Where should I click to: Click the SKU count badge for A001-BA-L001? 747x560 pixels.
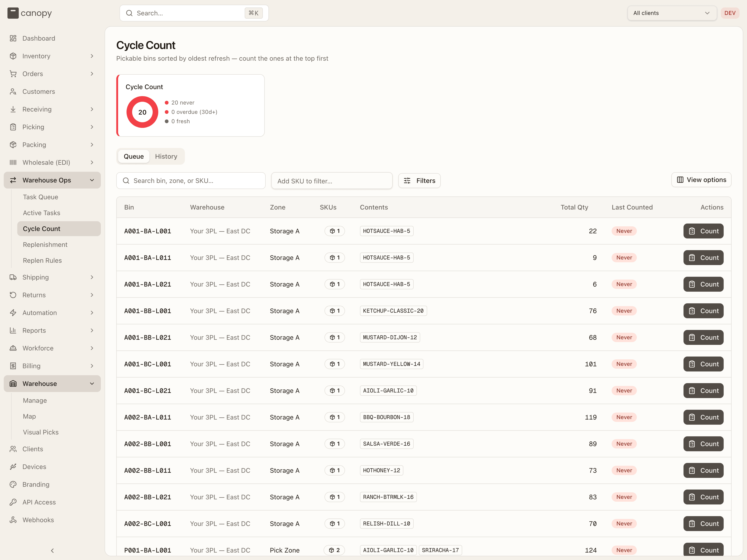coord(335,231)
